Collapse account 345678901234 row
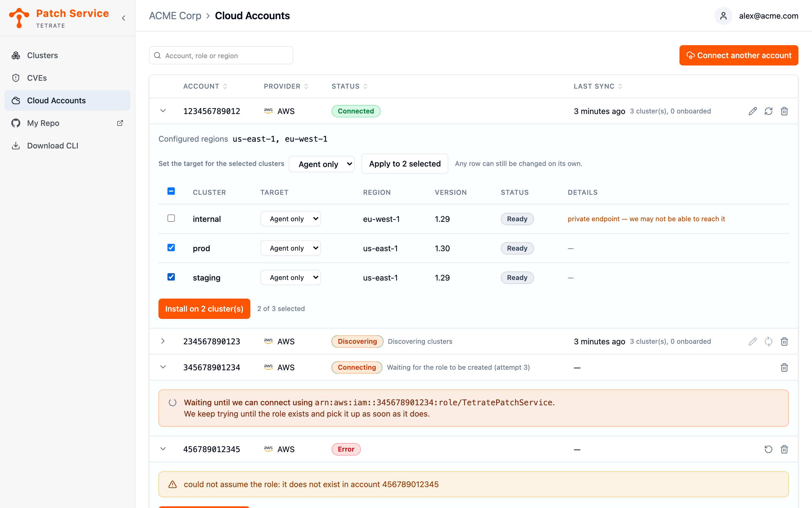Viewport: 812px width, 508px height. [163, 367]
